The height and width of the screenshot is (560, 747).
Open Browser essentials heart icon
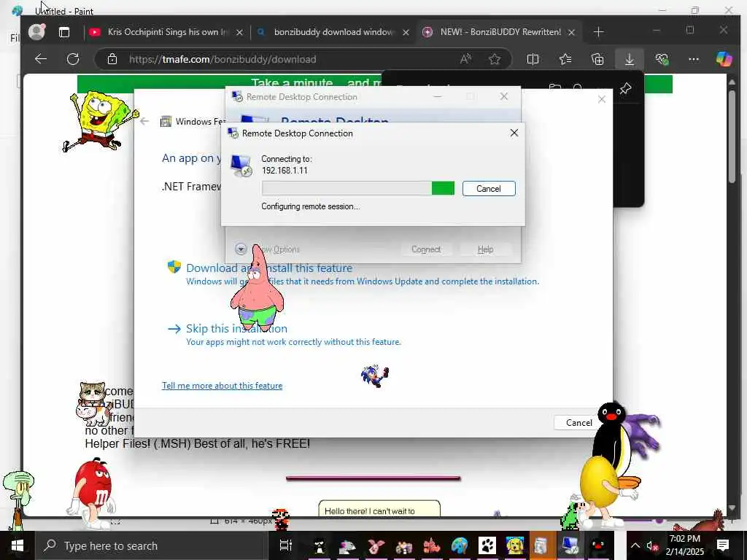(662, 59)
